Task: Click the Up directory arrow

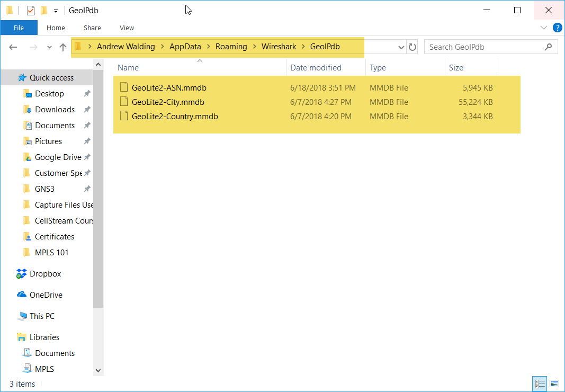Action: [63, 47]
